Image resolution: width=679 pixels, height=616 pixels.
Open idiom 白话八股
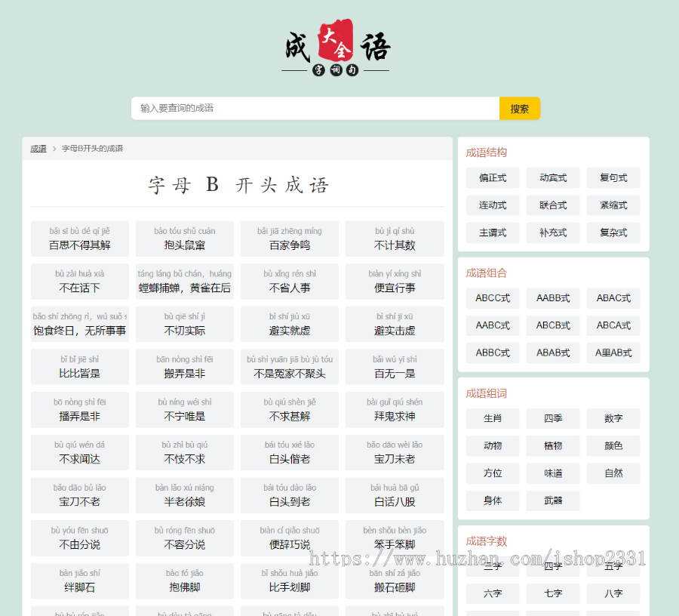(395, 495)
